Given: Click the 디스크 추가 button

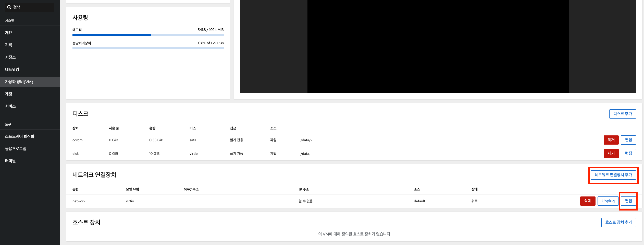Looking at the screenshot, I should pyautogui.click(x=622, y=114).
